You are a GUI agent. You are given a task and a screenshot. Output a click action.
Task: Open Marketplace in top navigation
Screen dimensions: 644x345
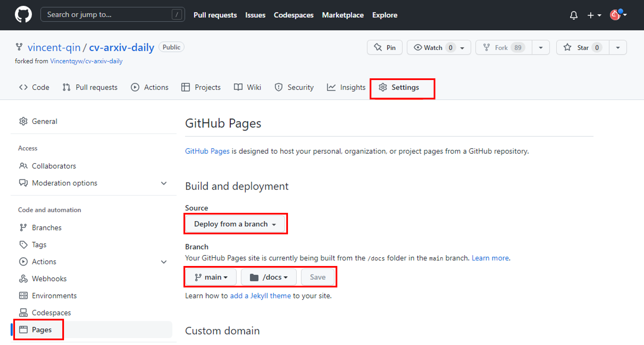tap(343, 15)
